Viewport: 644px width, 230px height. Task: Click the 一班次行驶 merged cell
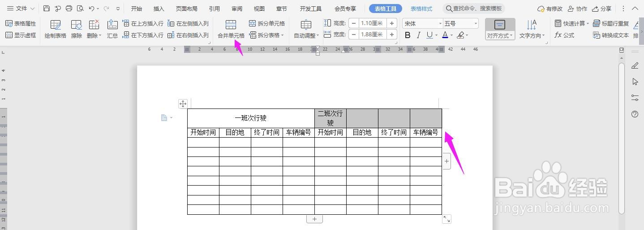(x=251, y=118)
